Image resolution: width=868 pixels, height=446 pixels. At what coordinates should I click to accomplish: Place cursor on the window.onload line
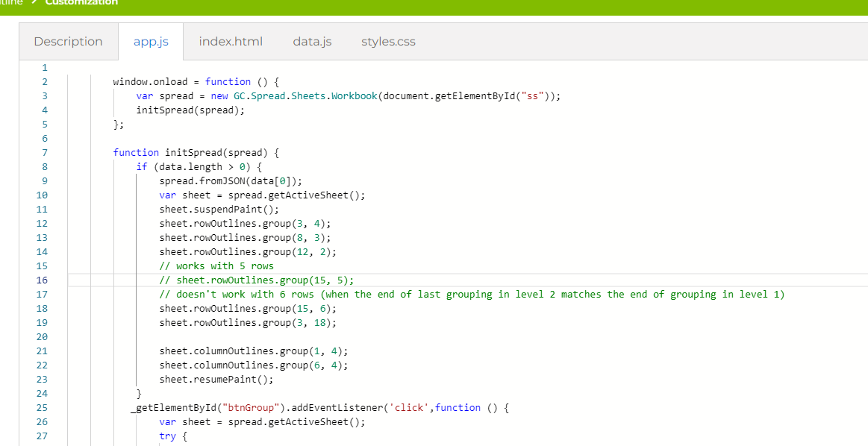194,82
